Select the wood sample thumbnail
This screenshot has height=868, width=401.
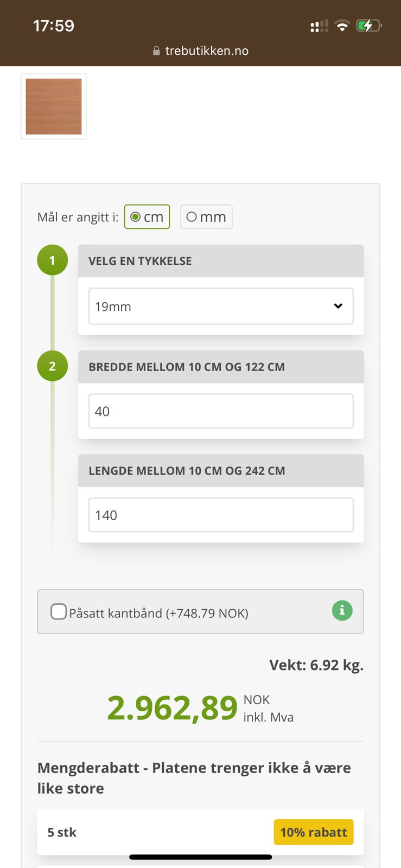53,106
